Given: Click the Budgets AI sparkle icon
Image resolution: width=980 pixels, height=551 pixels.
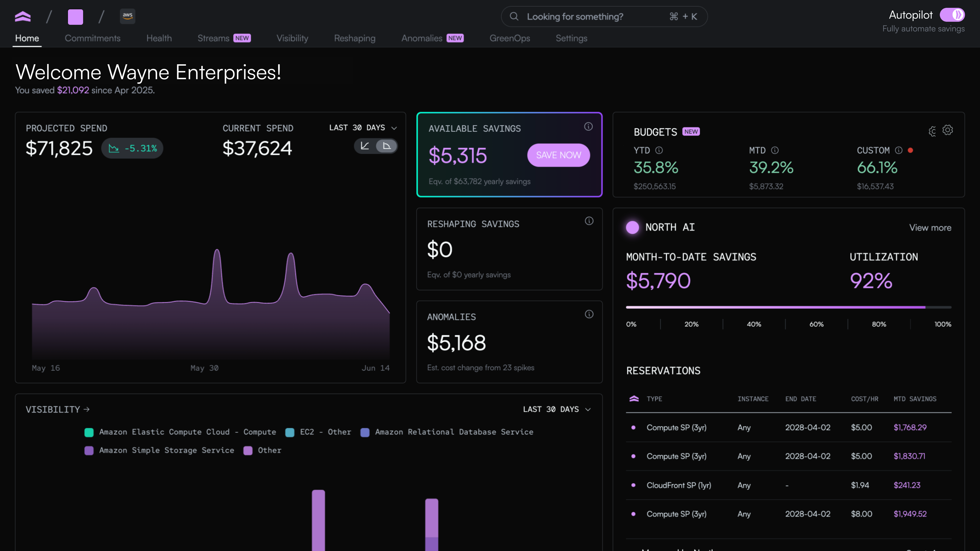Looking at the screenshot, I should coord(932,131).
